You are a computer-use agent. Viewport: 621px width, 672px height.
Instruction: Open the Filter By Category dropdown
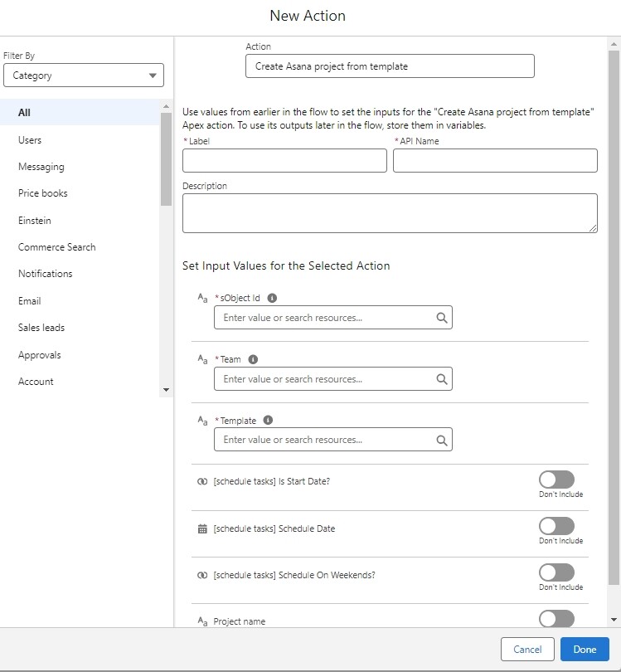click(x=84, y=75)
